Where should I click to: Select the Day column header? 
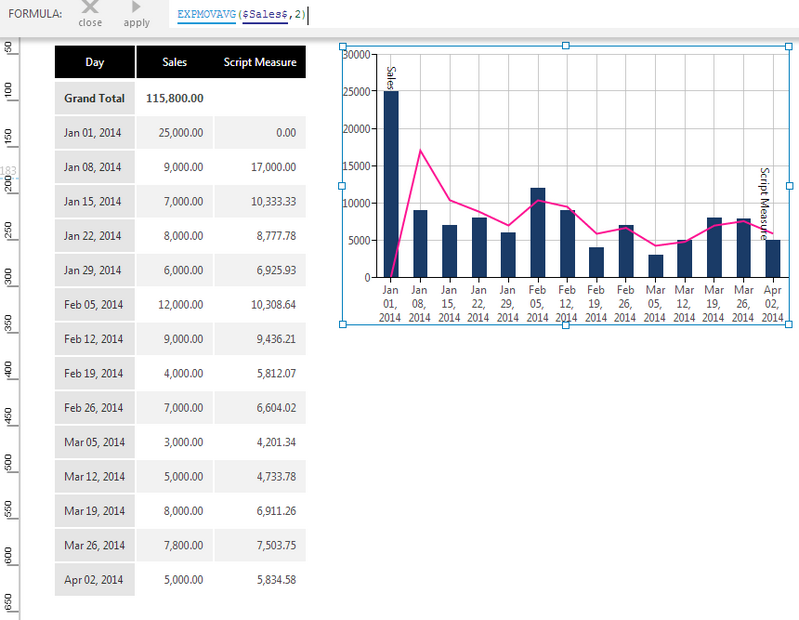95,62
